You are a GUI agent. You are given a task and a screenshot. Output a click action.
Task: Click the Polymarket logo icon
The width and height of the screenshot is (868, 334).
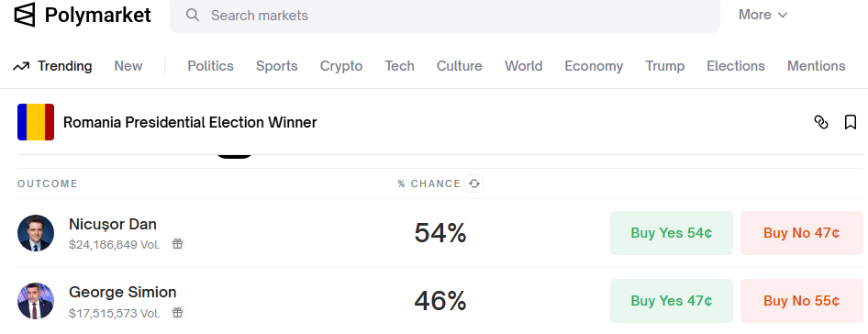(x=25, y=15)
